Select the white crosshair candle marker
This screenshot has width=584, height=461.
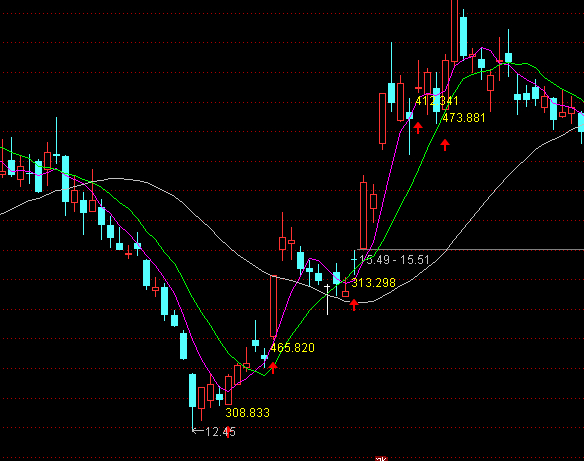click(x=327, y=300)
